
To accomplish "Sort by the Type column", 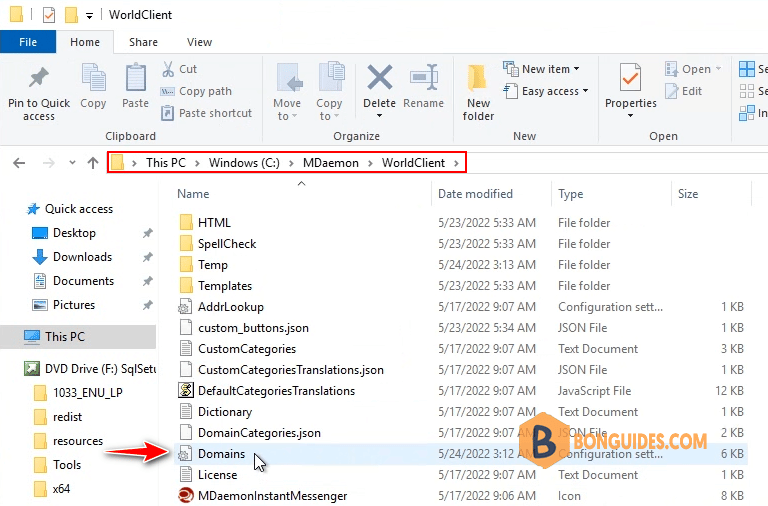I will (x=571, y=194).
